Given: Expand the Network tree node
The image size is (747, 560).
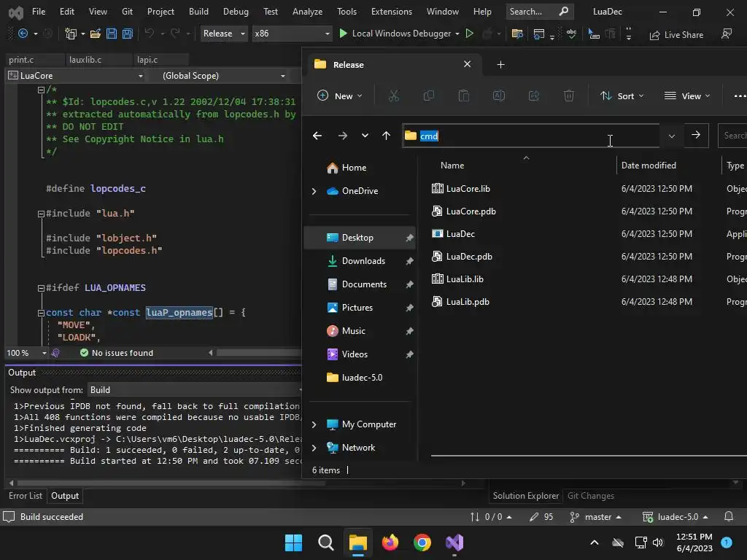Looking at the screenshot, I should [x=314, y=448].
